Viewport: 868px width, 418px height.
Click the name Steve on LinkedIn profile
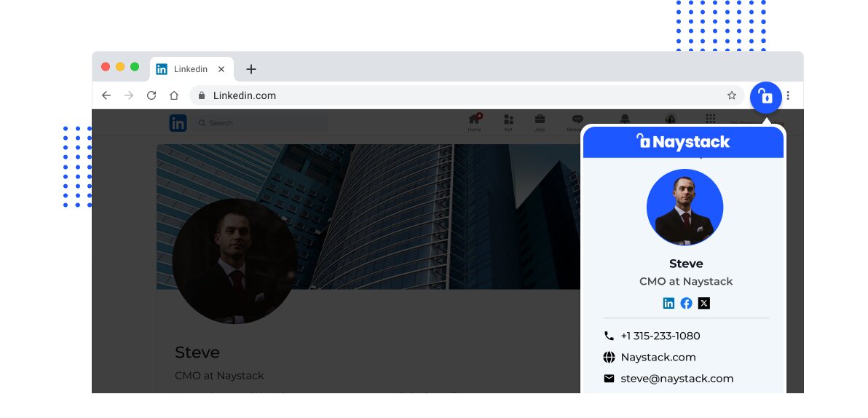click(x=197, y=352)
